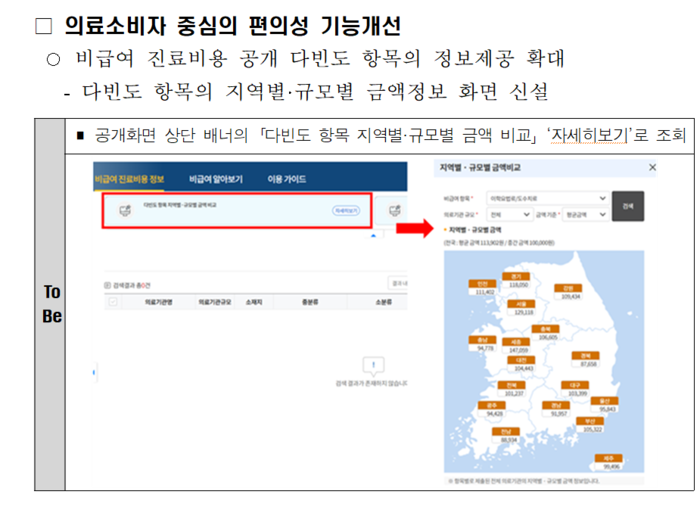Click the 인천 region label on map

[x=483, y=284]
